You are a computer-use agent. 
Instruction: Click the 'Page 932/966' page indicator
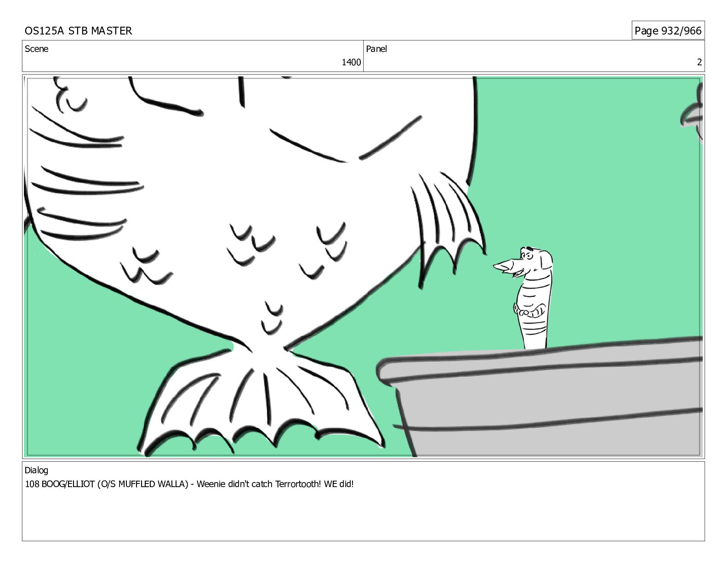668,31
